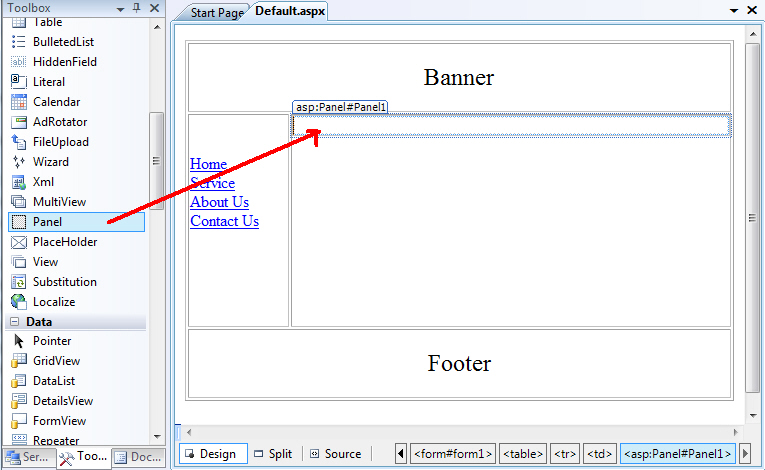This screenshot has height=470, width=765.
Task: Select the AdRotator control icon
Action: coord(19,122)
